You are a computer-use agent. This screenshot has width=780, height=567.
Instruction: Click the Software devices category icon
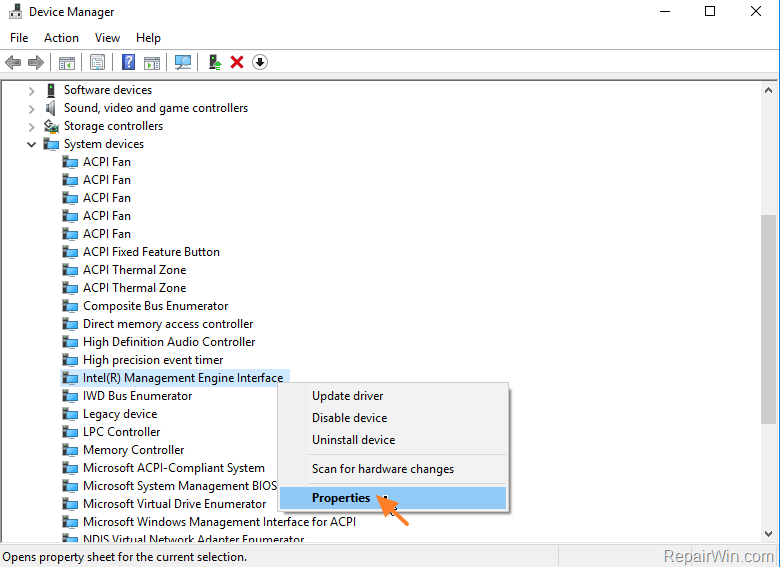click(51, 90)
